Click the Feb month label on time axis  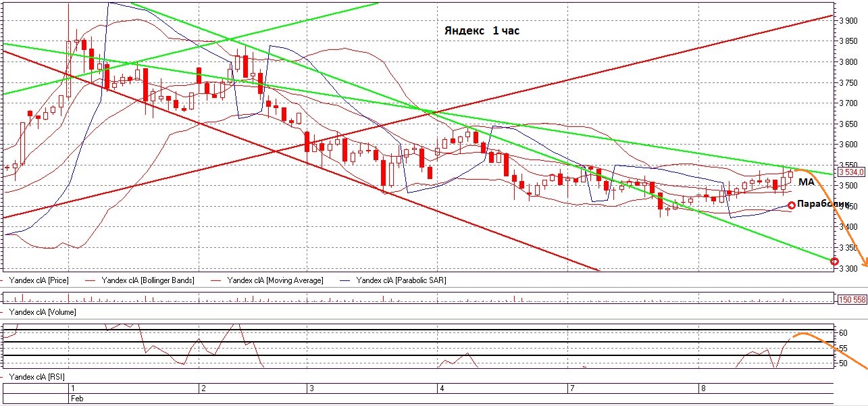pos(78,399)
